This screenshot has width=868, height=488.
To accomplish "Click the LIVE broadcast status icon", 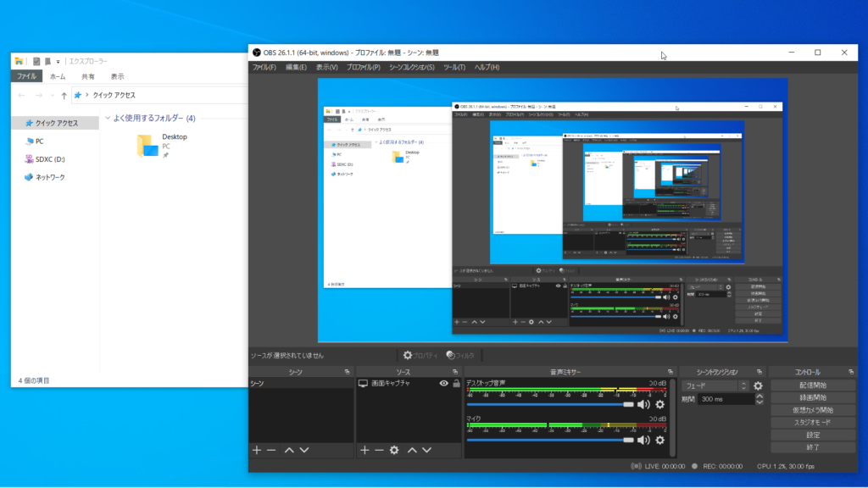I will coord(636,466).
